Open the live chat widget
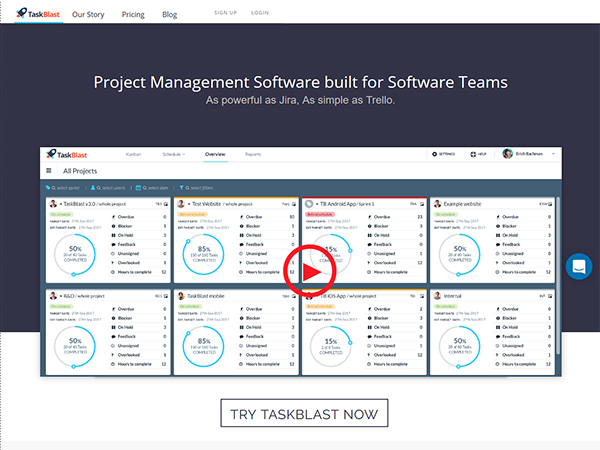Image resolution: width=600 pixels, height=450 pixels. coord(579,266)
